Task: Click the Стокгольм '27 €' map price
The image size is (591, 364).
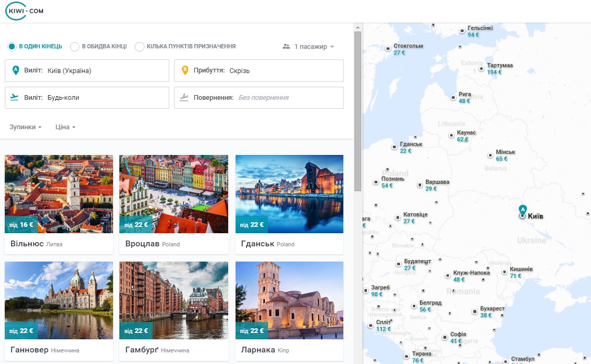Action: pyautogui.click(x=400, y=53)
